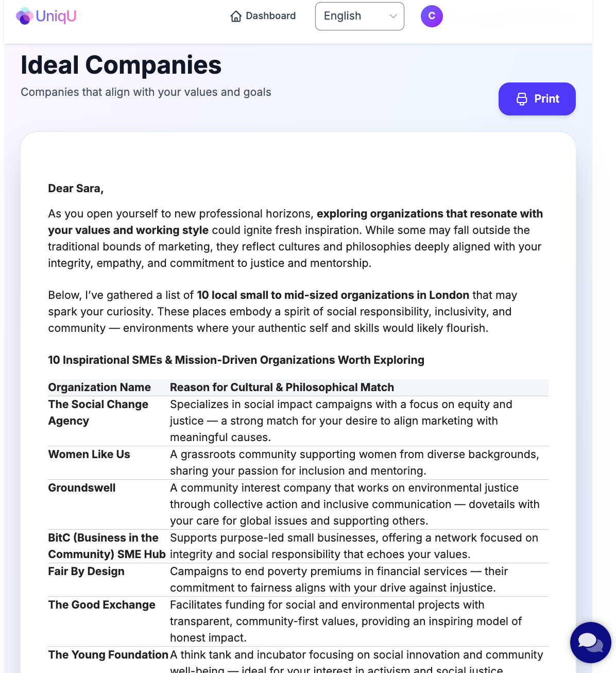
Task: Select The Young Foundation organization name
Action: tap(108, 655)
